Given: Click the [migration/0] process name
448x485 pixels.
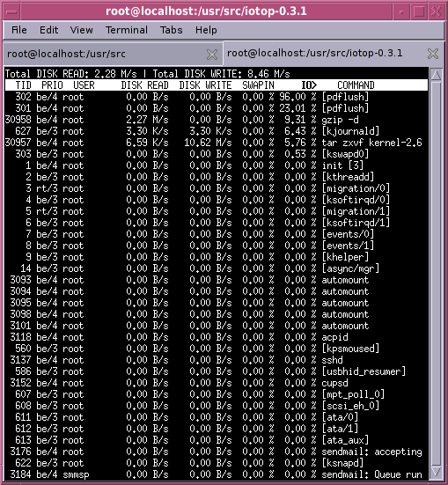Looking at the screenshot, I should (x=356, y=188).
